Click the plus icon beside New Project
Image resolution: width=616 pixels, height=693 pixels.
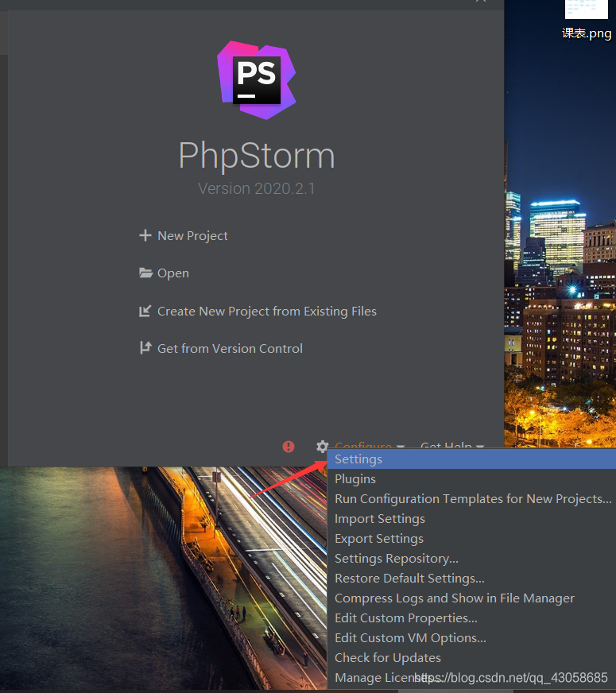click(x=145, y=235)
